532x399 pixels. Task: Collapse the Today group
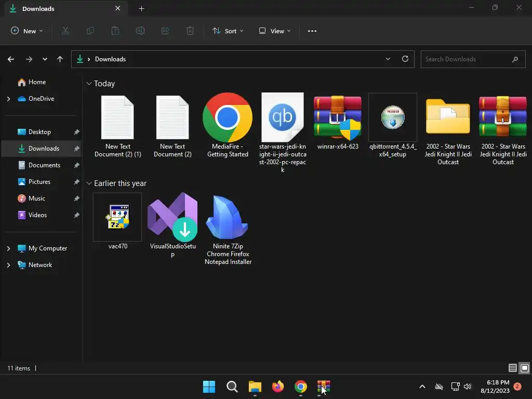[89, 84]
